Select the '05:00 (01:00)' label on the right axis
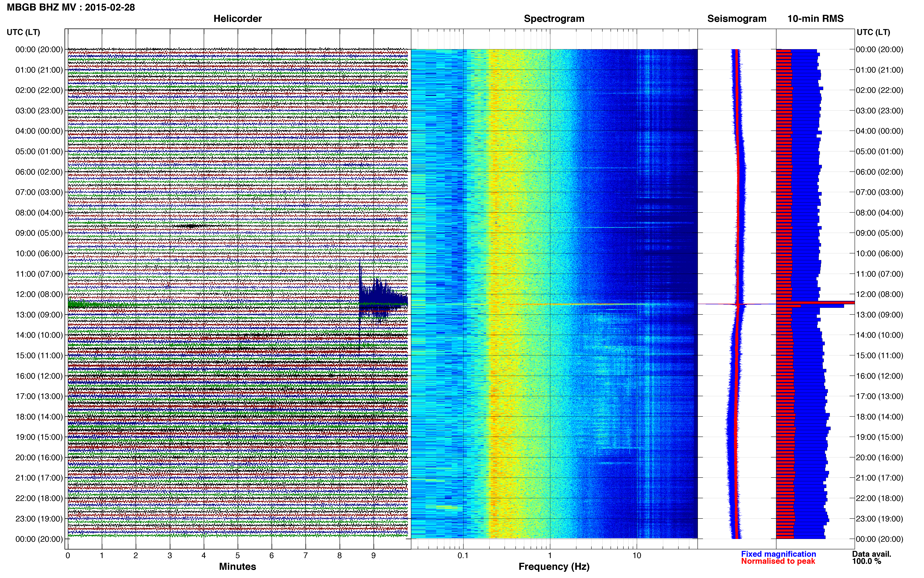This screenshot has height=578, width=924. 880,151
